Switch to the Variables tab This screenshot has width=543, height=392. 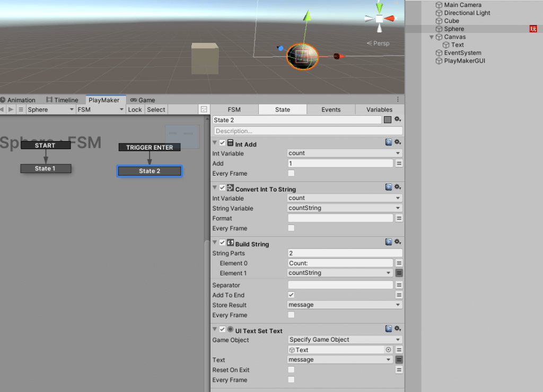[x=379, y=110]
